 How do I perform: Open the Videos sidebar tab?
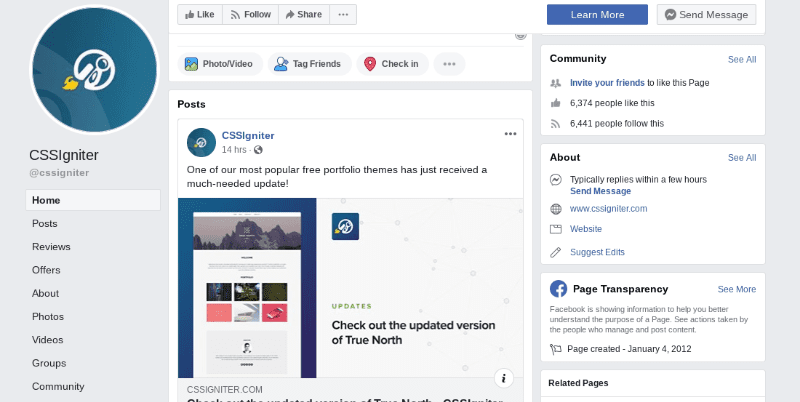coord(47,340)
